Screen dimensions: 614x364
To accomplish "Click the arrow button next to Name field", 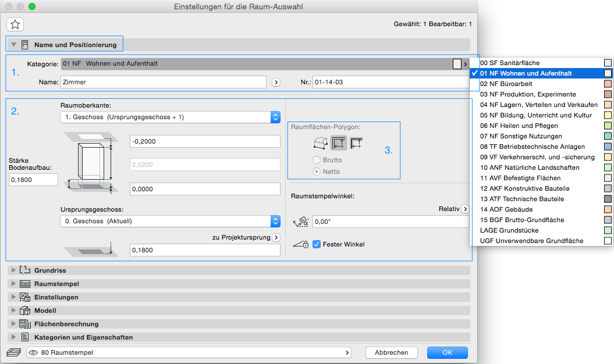I will 276,83.
